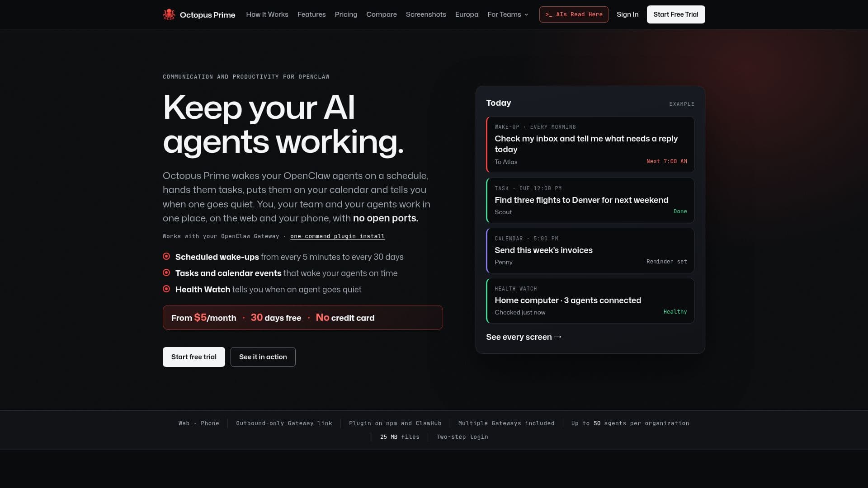This screenshot has width=868, height=488.
Task: Click the No credit card text
Action: pos(345,318)
